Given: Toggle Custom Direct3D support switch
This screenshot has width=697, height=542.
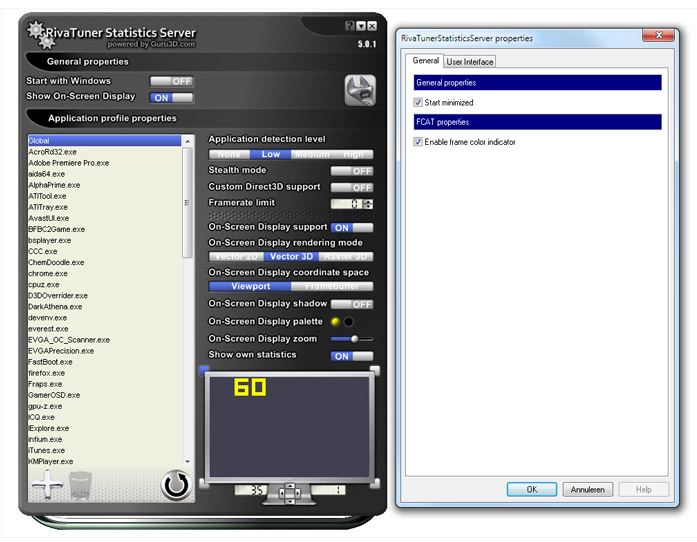Looking at the screenshot, I should pyautogui.click(x=352, y=188).
